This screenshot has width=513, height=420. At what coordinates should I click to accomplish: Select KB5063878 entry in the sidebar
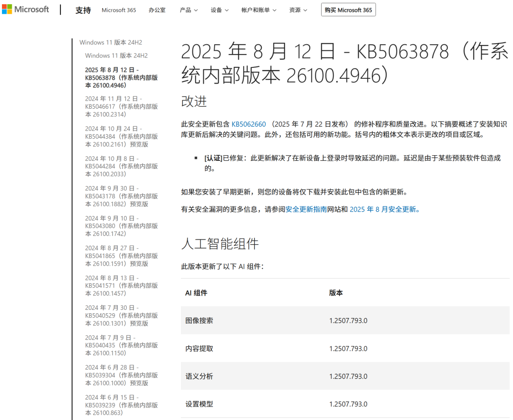click(122, 78)
